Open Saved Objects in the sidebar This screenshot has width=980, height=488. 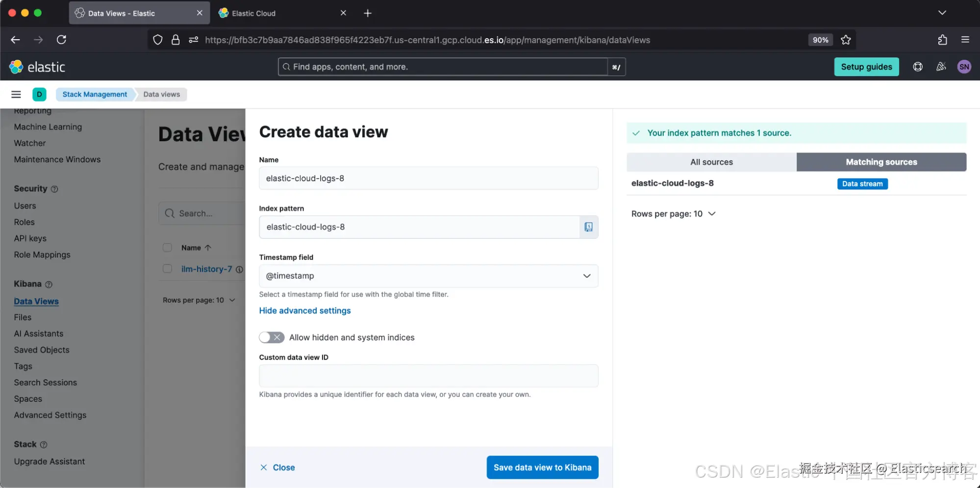pos(42,350)
